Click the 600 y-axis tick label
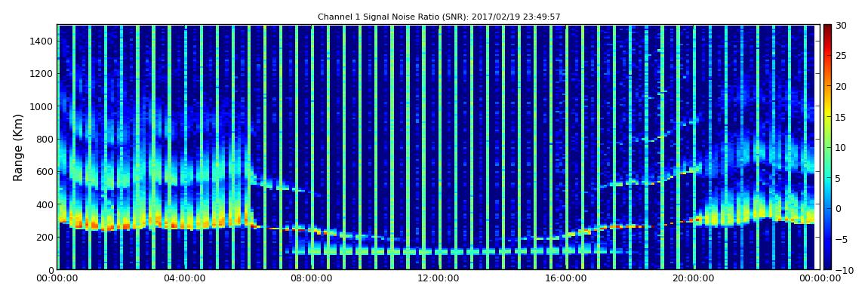868x307 pixels. (x=45, y=171)
